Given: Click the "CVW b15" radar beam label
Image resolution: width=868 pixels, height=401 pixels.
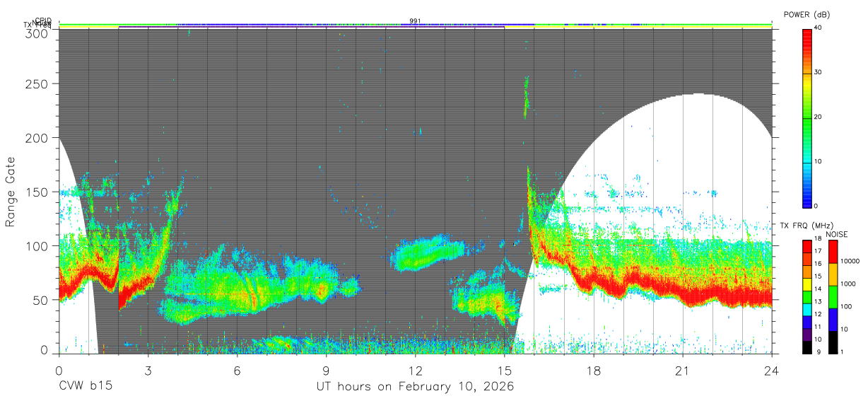Looking at the screenshot, I should pyautogui.click(x=86, y=387).
